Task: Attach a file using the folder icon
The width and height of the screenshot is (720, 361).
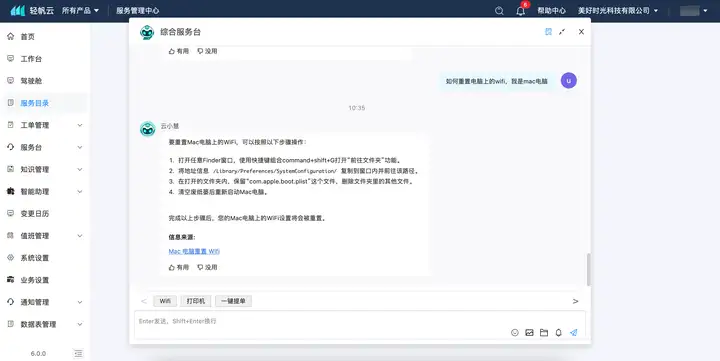Action: 544,333
